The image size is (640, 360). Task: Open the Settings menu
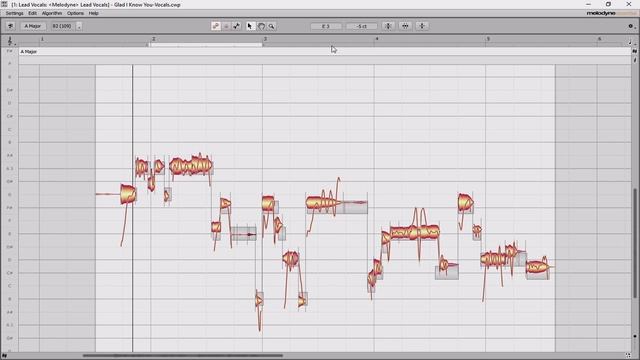coord(14,13)
